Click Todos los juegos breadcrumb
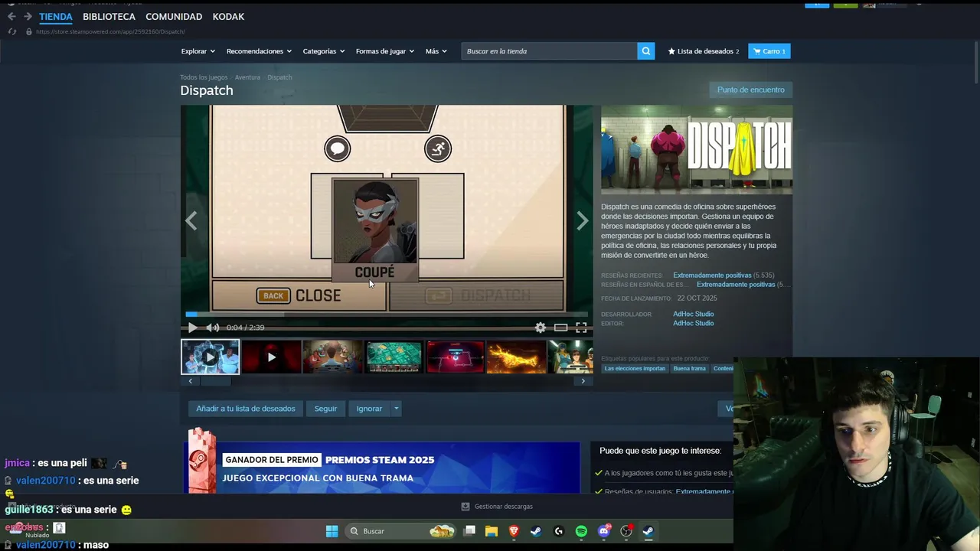 [204, 77]
